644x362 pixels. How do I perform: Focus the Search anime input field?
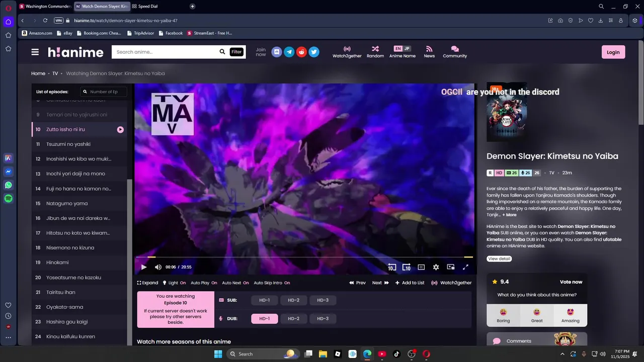click(165, 52)
